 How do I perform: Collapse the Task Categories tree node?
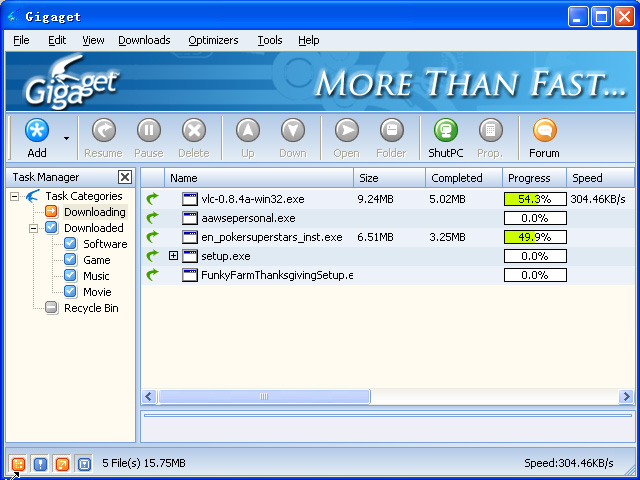pyautogui.click(x=15, y=196)
